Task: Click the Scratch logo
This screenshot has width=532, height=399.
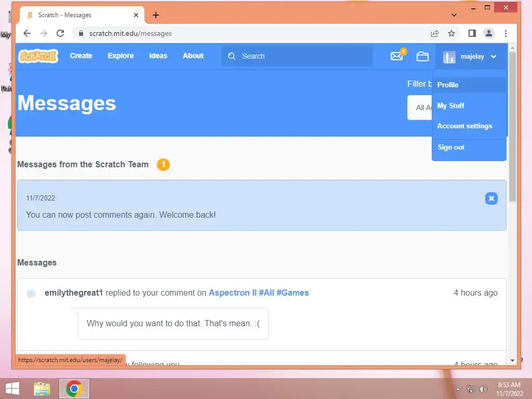Action: [38, 56]
